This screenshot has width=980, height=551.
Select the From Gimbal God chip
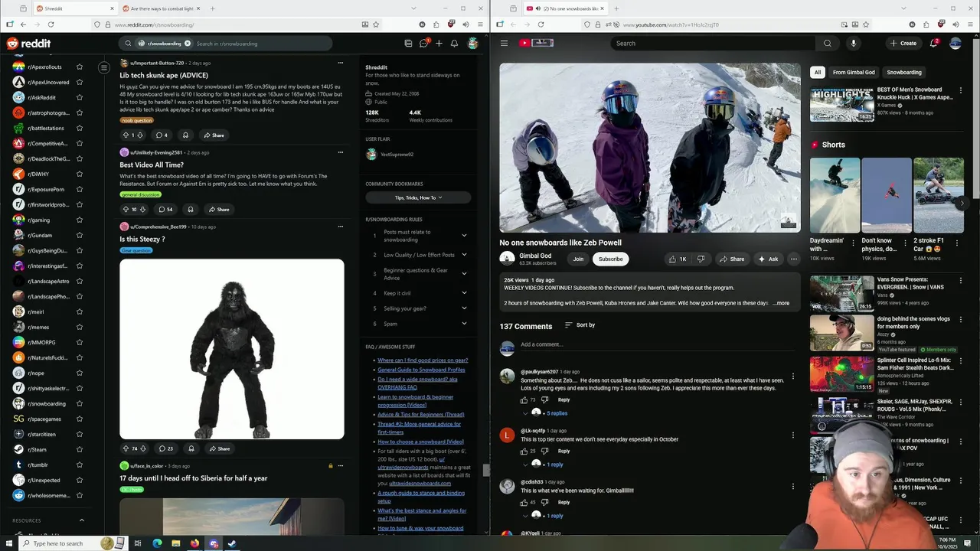[x=854, y=72]
